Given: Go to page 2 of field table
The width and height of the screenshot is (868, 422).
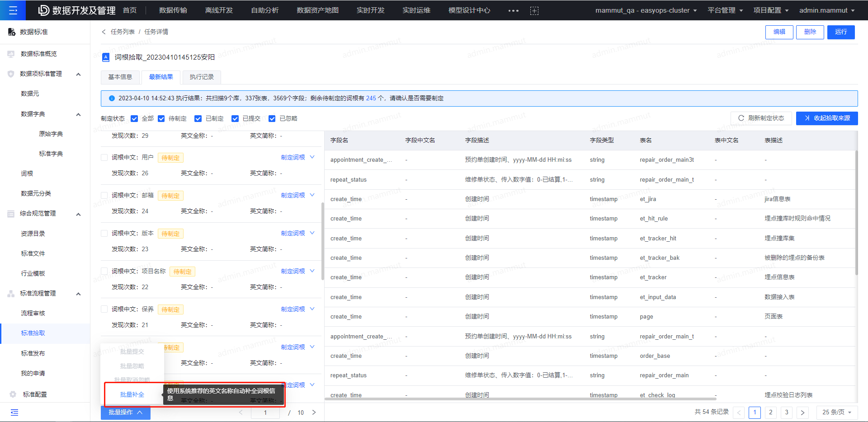Looking at the screenshot, I should 771,413.
